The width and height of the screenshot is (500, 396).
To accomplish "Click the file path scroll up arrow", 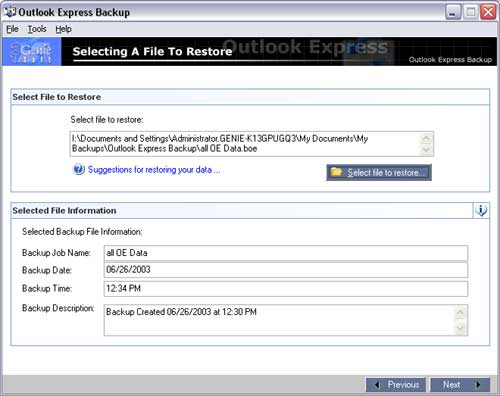I will point(426,138).
